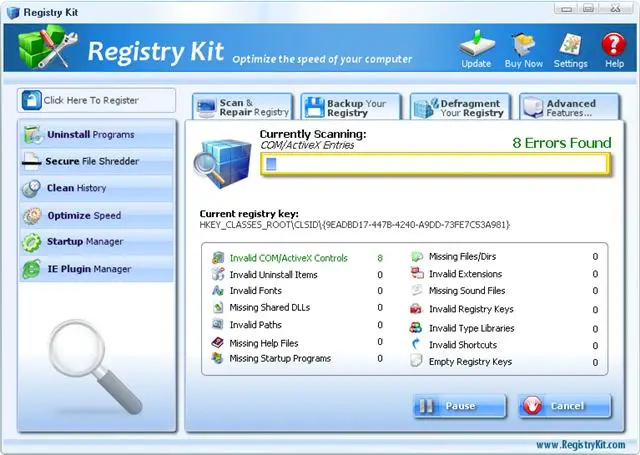The height and width of the screenshot is (455, 640).
Task: Select Startup Manager in the sidebar
Action: (97, 242)
